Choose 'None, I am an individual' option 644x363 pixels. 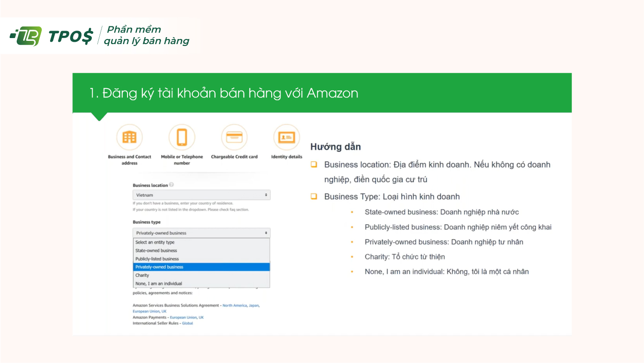201,284
